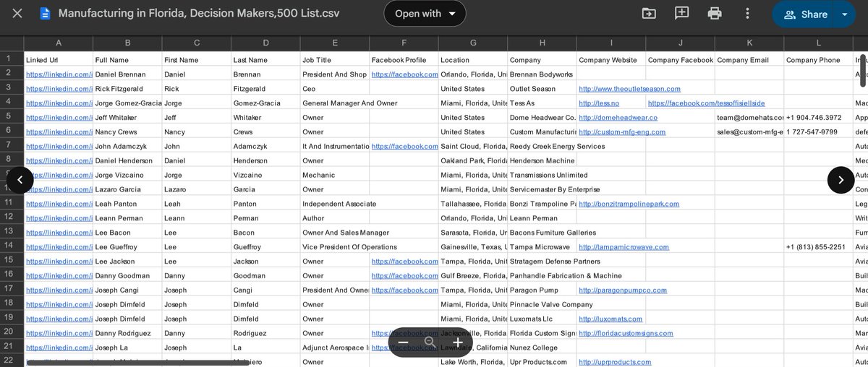Screen dimensions: 868x367
Task: Open facebook.com/tessoffisiellside company link
Action: tap(707, 103)
